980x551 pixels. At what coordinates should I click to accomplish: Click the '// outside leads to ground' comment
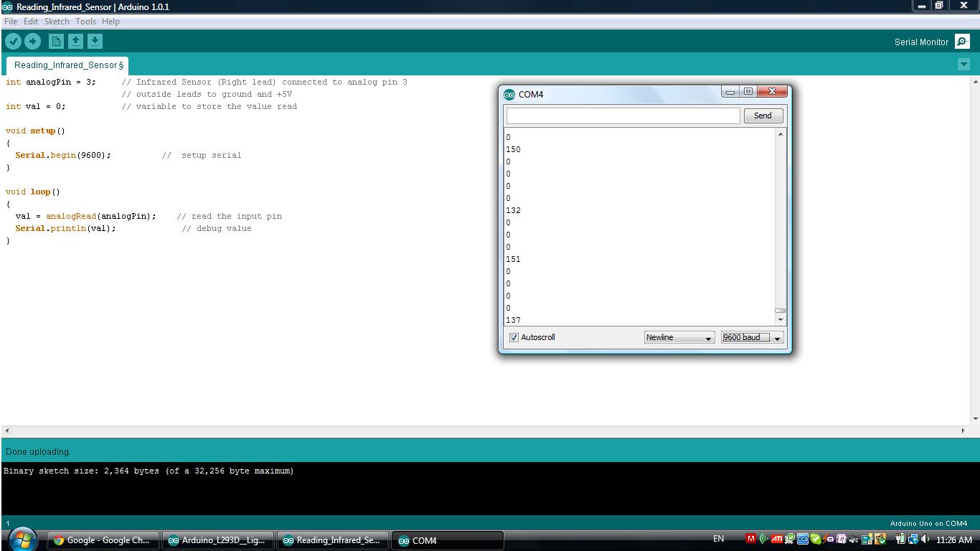pos(207,94)
